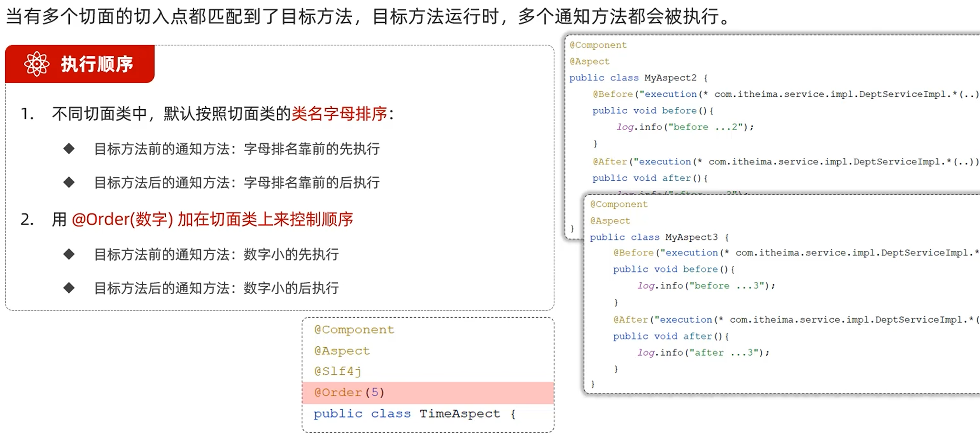Click @Component in the TimeAspect snippet

click(x=354, y=330)
